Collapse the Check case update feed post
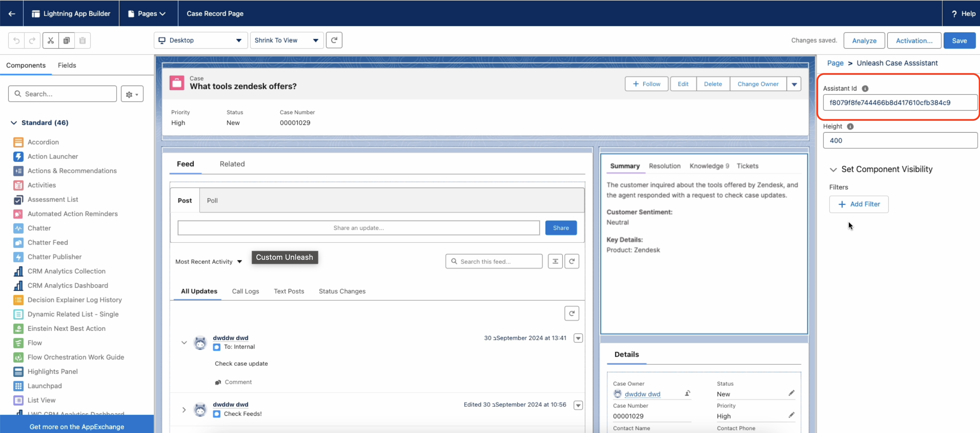 [x=184, y=342]
